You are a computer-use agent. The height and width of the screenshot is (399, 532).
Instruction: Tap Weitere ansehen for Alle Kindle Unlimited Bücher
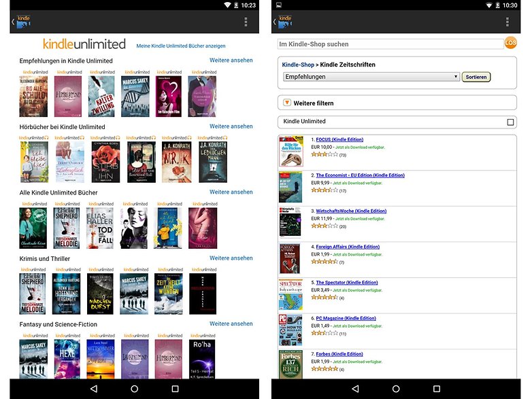[x=231, y=192]
